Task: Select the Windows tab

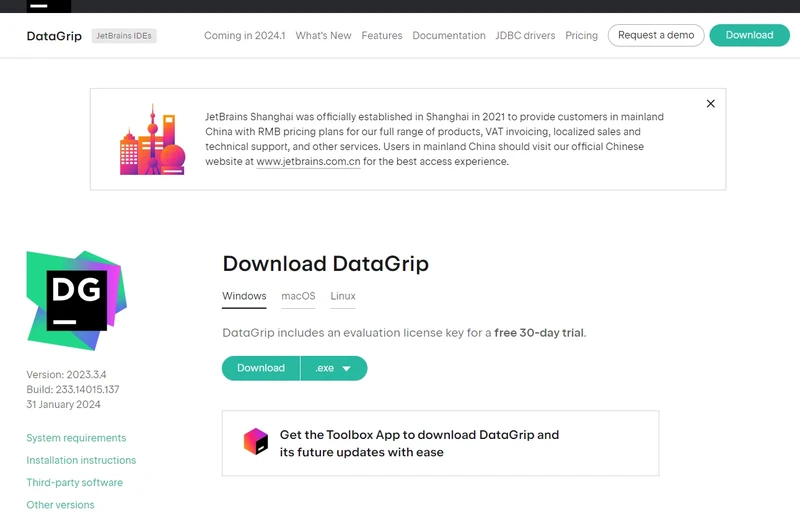Action: coord(244,296)
